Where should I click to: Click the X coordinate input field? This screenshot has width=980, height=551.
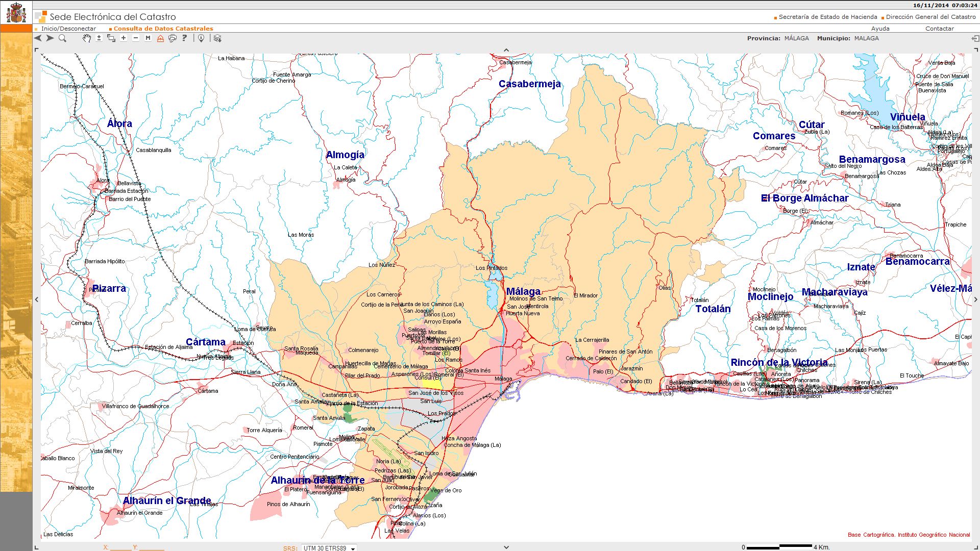pyautogui.click(x=120, y=547)
